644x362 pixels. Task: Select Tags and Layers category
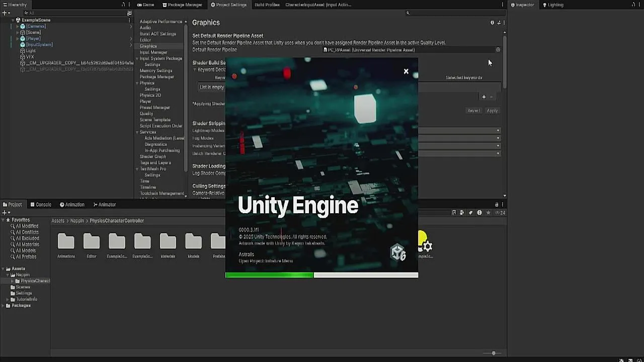pyautogui.click(x=155, y=163)
